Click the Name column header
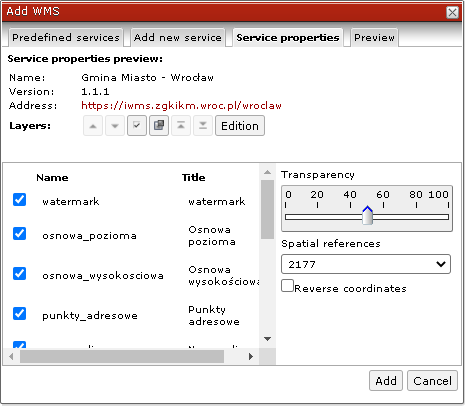This screenshot has width=466, height=406. (x=52, y=178)
